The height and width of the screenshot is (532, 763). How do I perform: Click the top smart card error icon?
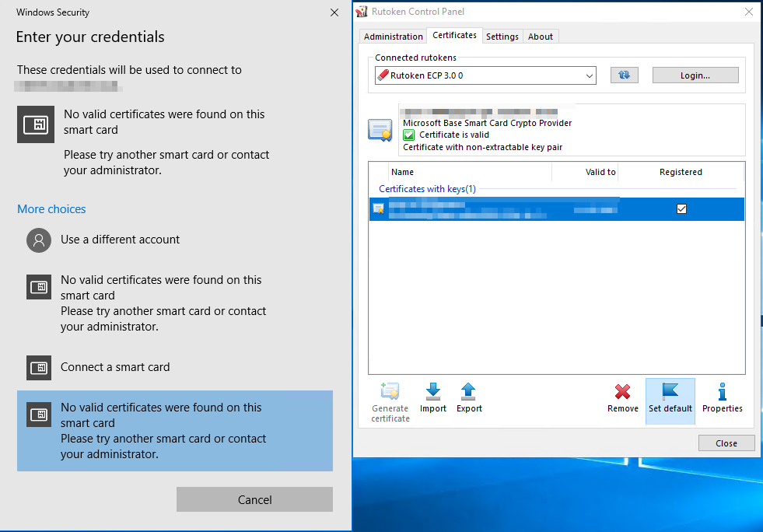(36, 124)
